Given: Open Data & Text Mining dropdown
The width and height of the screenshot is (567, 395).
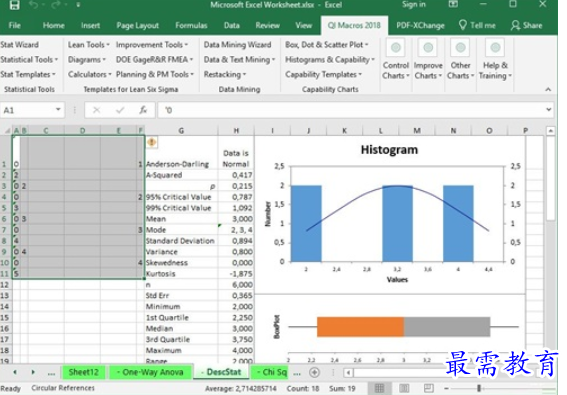Looking at the screenshot, I should (239, 59).
